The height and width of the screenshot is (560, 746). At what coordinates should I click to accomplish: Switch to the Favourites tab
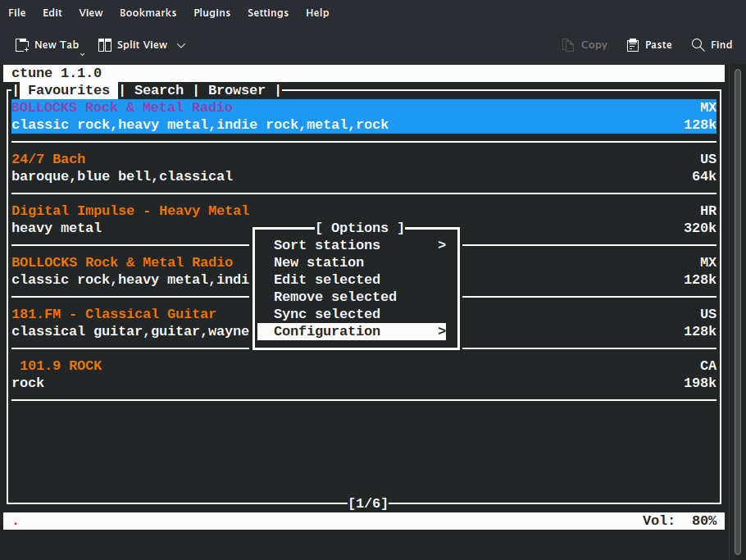tap(69, 90)
